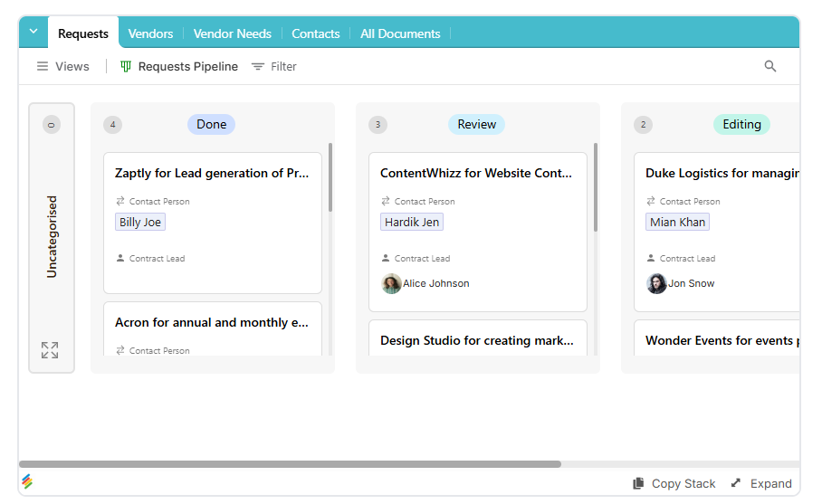
Task: Click the Done column vertical scrollbar
Action: [330, 177]
